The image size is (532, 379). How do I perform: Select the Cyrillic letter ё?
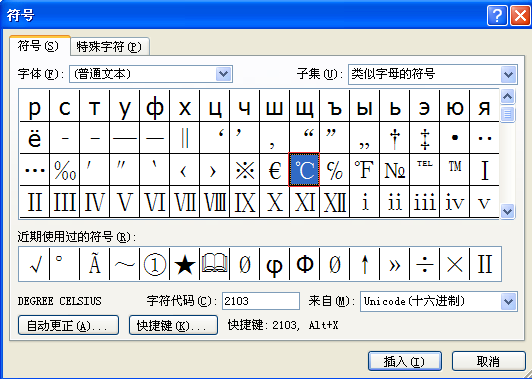point(34,138)
